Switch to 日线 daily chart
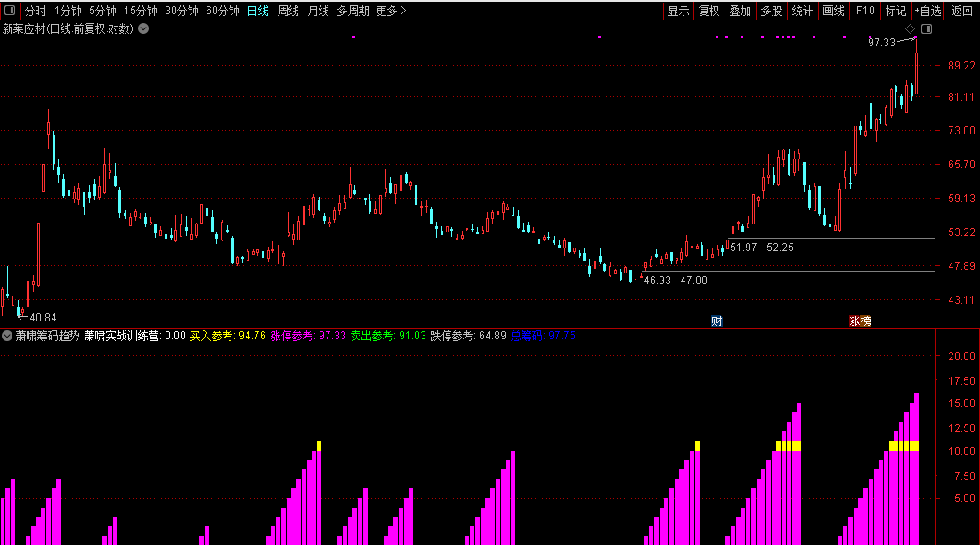 pyautogui.click(x=258, y=11)
